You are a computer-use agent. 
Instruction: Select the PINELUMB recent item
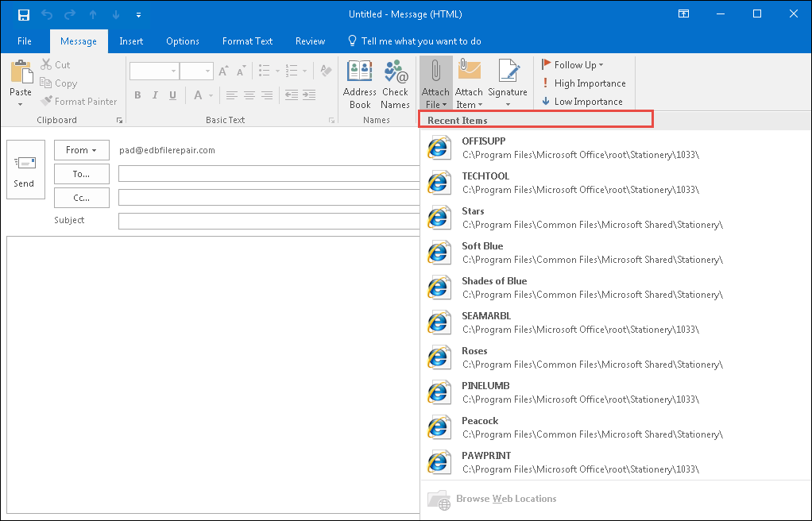click(616, 392)
